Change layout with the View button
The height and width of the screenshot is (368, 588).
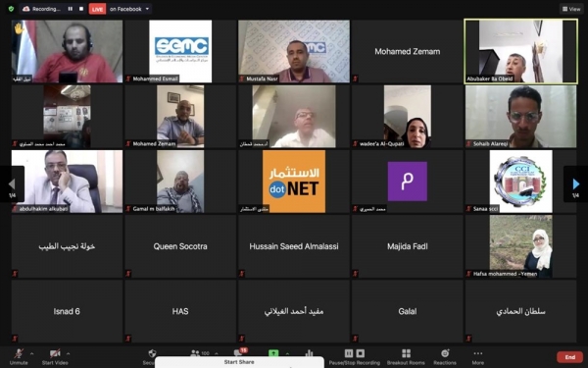coord(571,9)
